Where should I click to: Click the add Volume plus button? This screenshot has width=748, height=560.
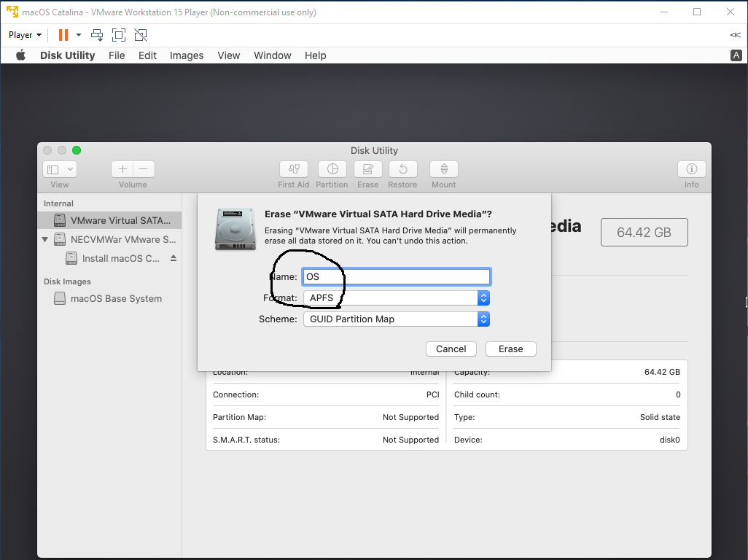(x=122, y=169)
